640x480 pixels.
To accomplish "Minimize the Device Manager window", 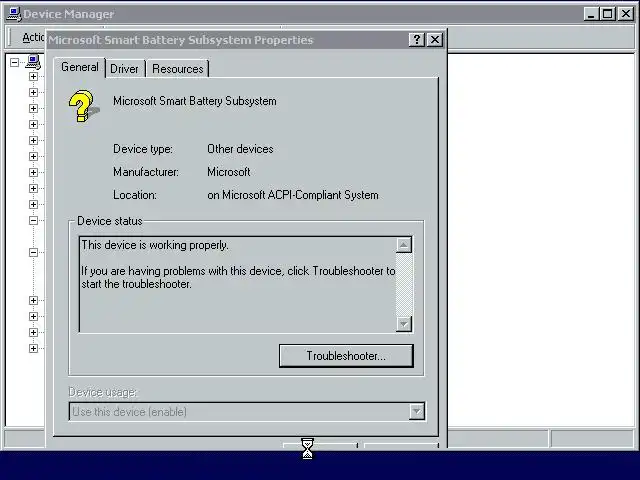I will (x=591, y=14).
